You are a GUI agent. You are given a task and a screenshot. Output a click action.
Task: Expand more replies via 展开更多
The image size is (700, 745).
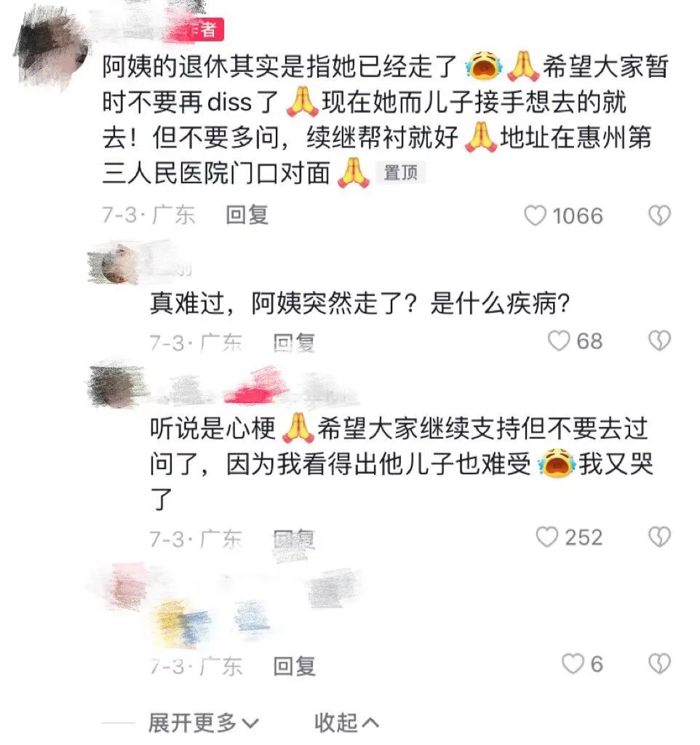click(204, 723)
